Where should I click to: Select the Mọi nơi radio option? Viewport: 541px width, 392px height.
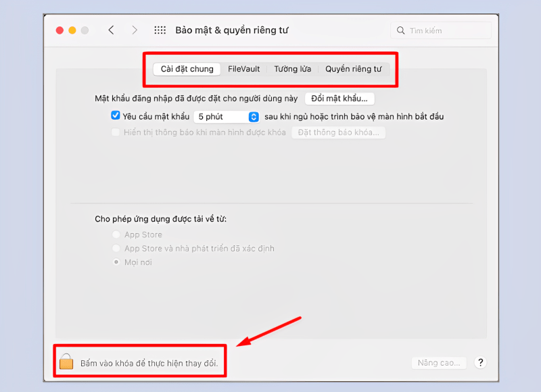click(116, 262)
